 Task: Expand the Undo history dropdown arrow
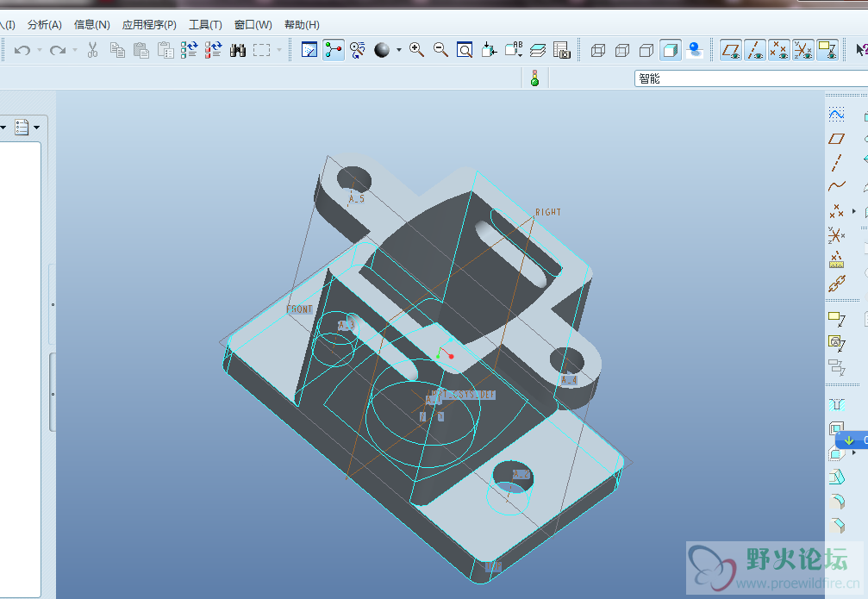coord(40,50)
